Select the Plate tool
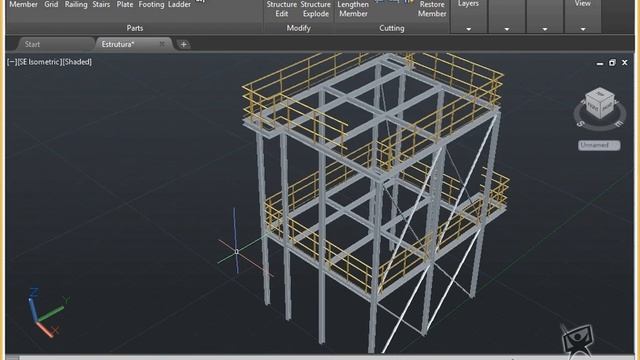The height and width of the screenshot is (360, 640). (x=124, y=5)
